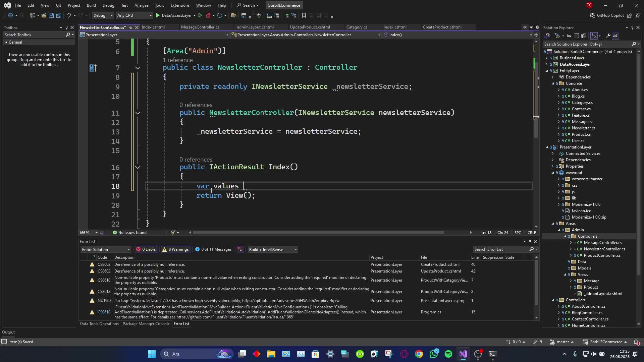Image resolution: width=644 pixels, height=362 pixels.
Task: Click the Save file icon in toolbar
Action: click(x=51, y=15)
